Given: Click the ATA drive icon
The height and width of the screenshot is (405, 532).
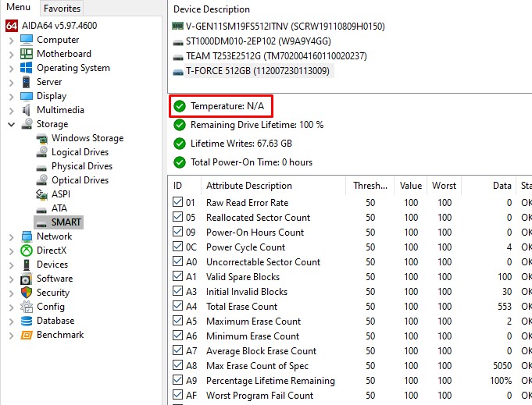Looking at the screenshot, I should (41, 209).
